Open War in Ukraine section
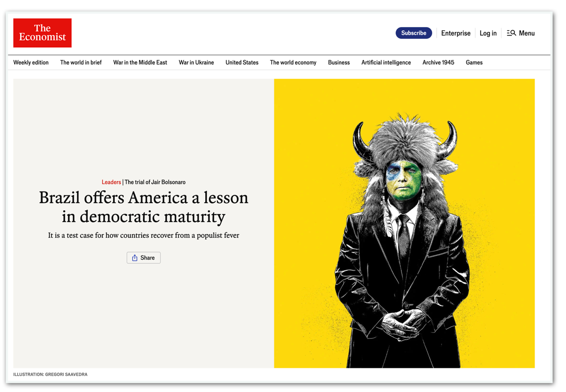 pos(196,62)
